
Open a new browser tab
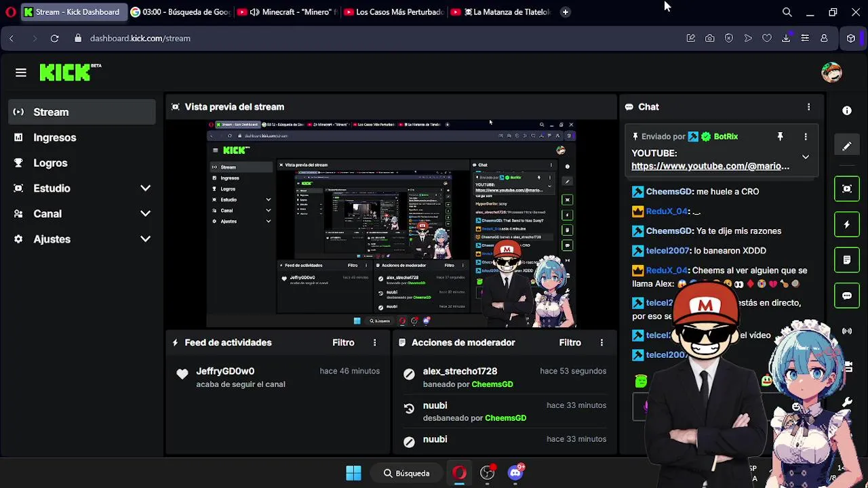[565, 12]
